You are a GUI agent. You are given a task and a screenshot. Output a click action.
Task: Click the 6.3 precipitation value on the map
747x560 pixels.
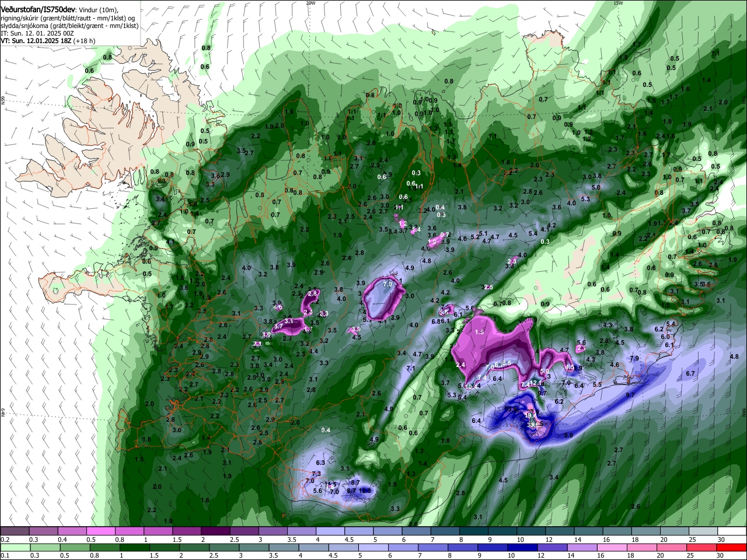[x=320, y=463]
